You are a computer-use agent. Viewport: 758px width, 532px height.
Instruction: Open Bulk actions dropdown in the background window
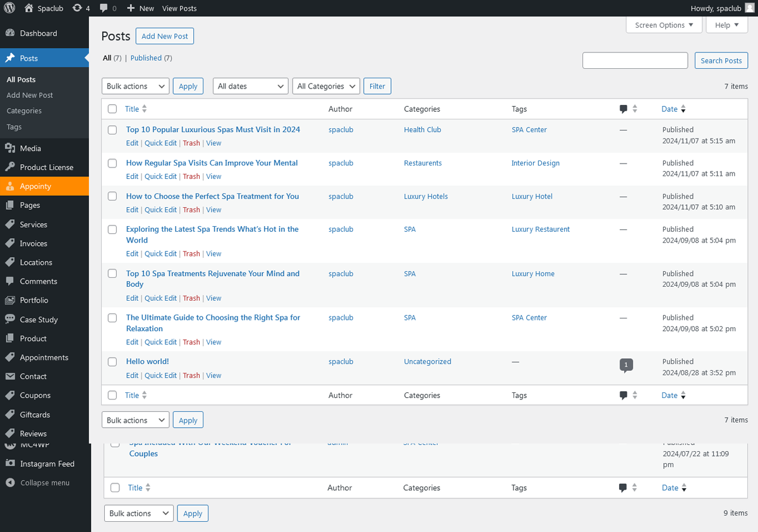(138, 514)
